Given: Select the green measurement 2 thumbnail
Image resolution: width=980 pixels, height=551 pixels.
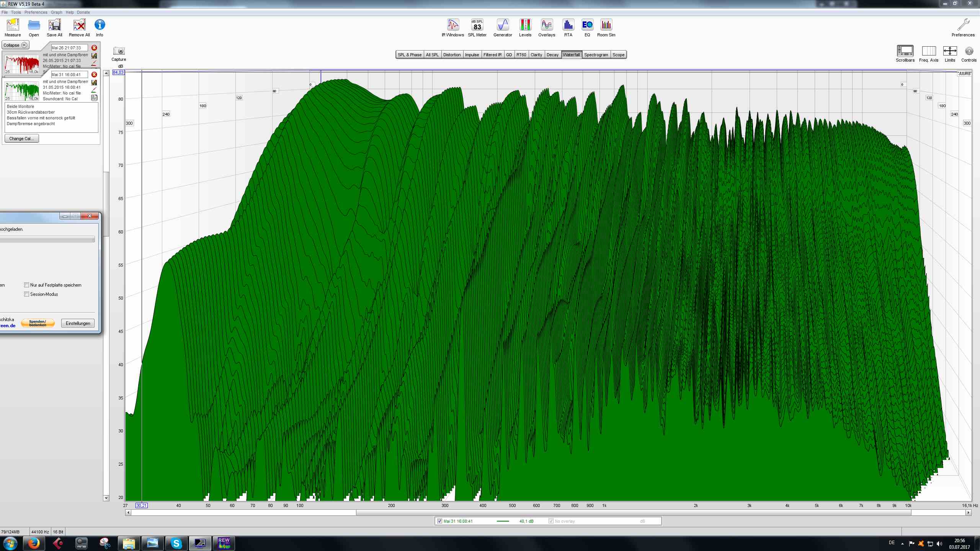Looking at the screenshot, I should tap(22, 91).
